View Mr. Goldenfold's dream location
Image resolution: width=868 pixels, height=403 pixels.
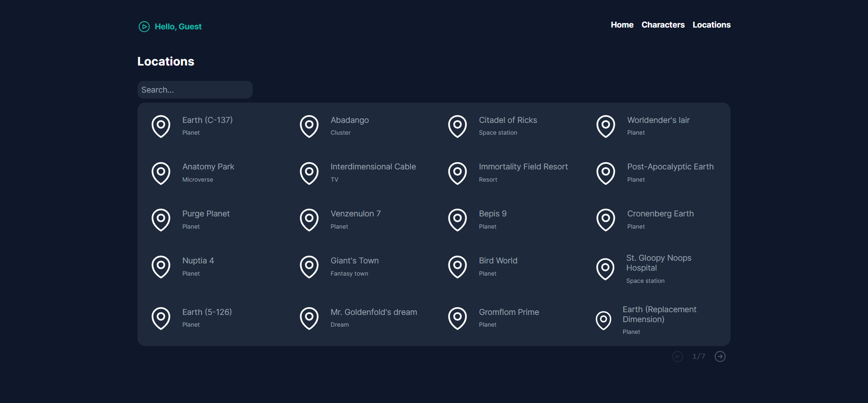click(x=373, y=312)
